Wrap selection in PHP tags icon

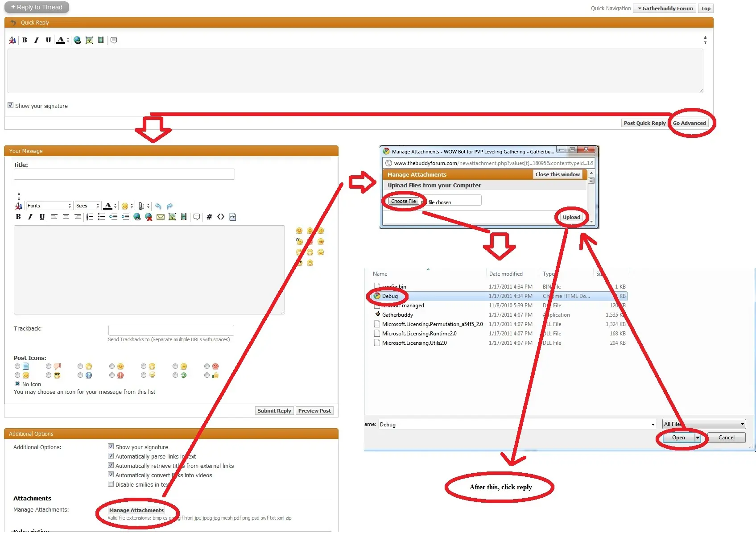tap(232, 217)
